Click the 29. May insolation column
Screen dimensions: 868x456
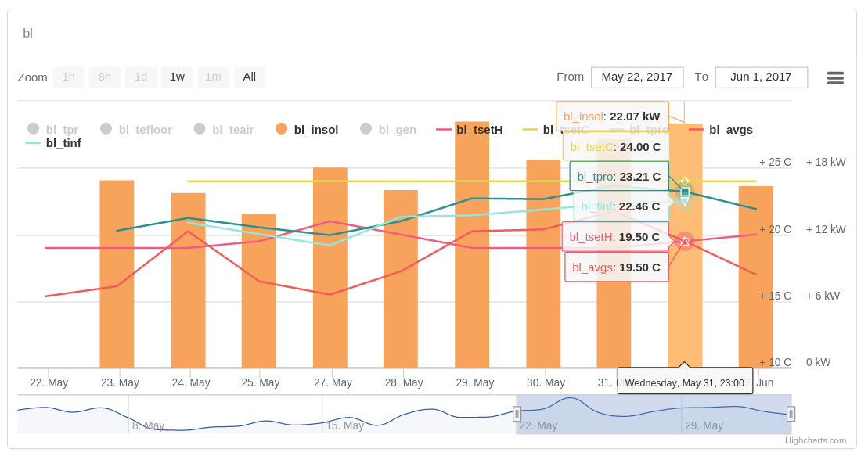pyautogui.click(x=471, y=313)
